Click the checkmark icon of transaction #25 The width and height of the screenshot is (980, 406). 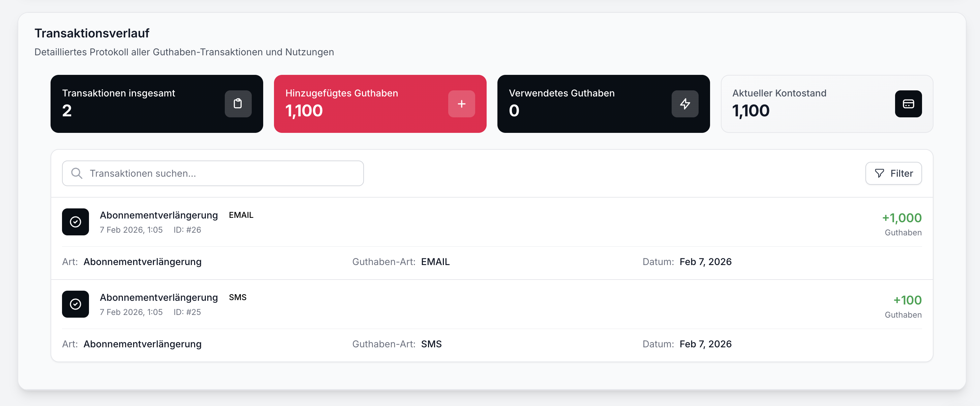coord(75,304)
